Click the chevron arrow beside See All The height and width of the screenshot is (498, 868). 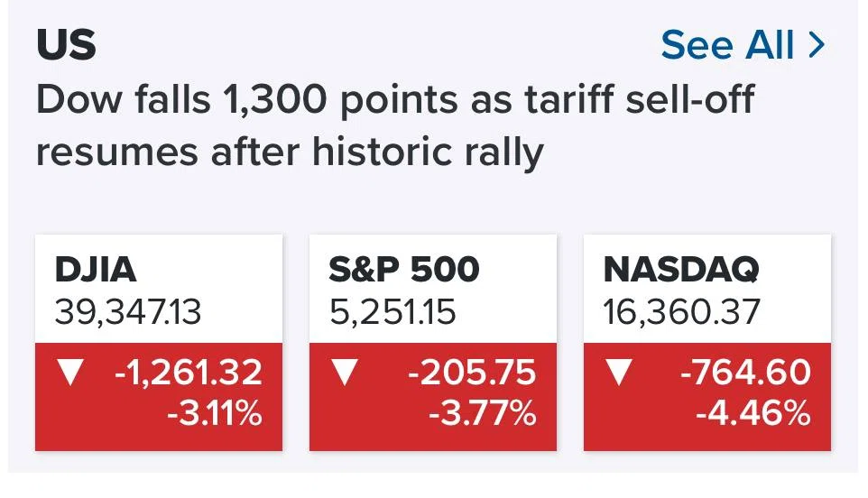(817, 45)
